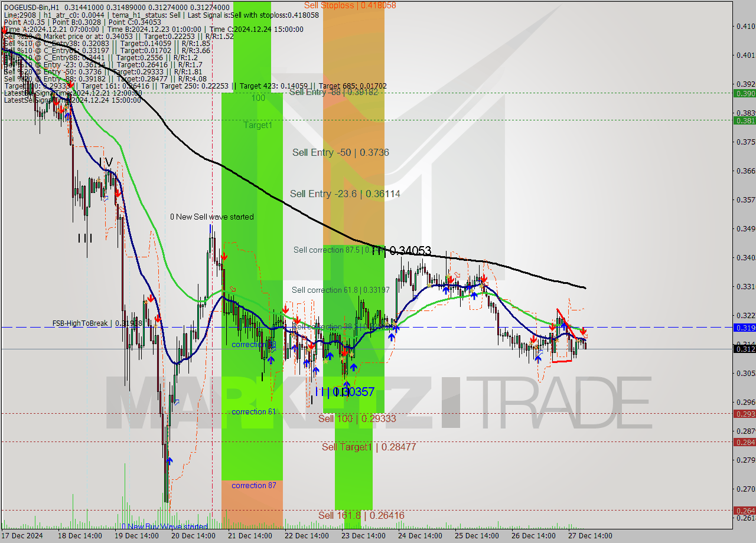Select the blue 0.319 price tag
The width and height of the screenshot is (756, 543).
coord(744,327)
